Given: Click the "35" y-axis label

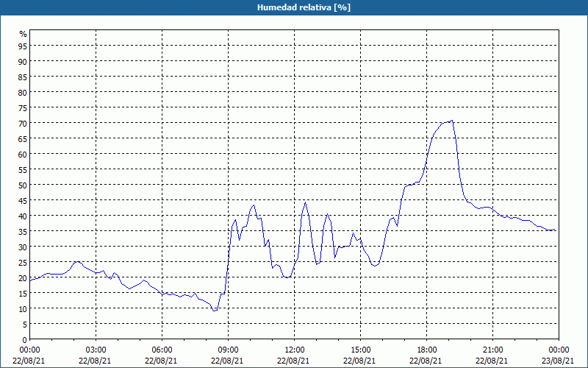Looking at the screenshot, I should (x=23, y=231).
